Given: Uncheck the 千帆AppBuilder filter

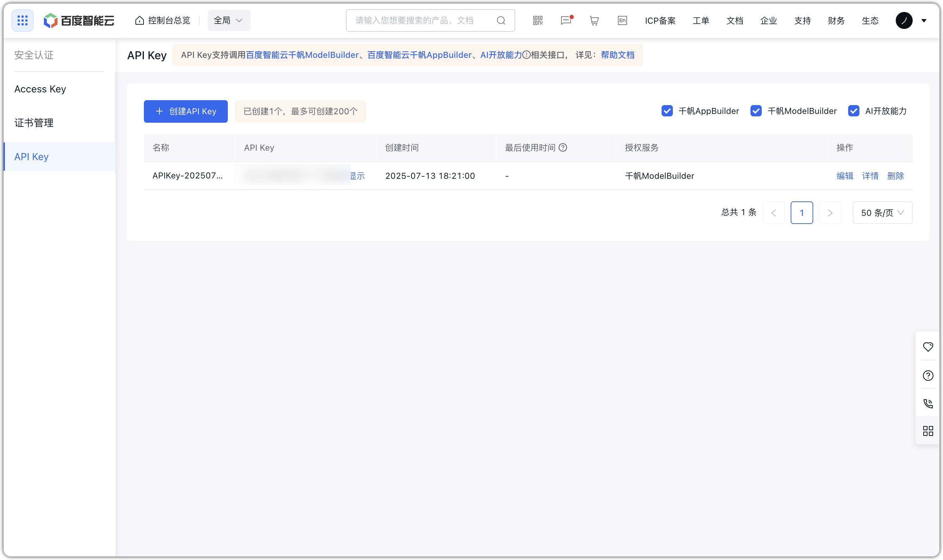Looking at the screenshot, I should pyautogui.click(x=668, y=111).
